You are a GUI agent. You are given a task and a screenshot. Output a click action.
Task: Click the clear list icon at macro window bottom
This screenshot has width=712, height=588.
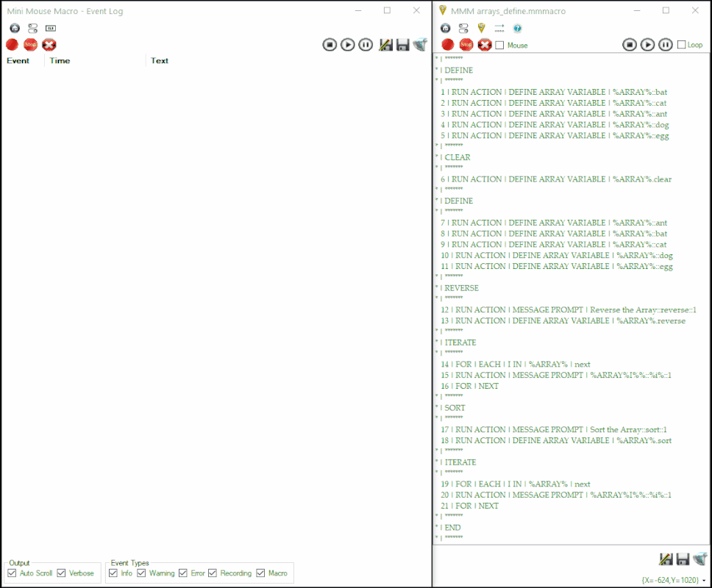[699, 559]
